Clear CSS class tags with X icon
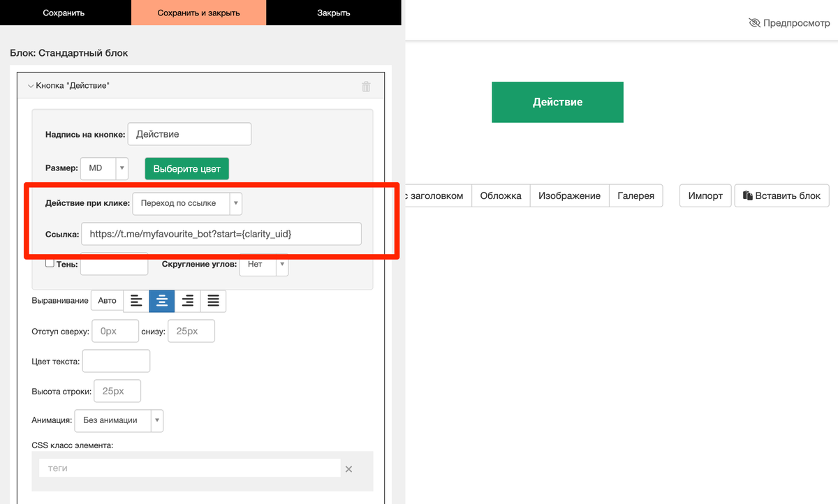The image size is (838, 504). coord(348,469)
